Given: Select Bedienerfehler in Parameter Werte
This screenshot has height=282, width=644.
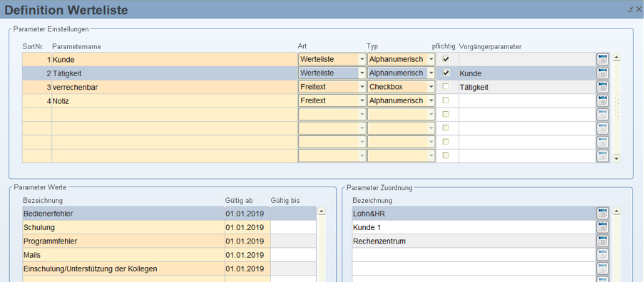Looking at the screenshot, I should (123, 214).
